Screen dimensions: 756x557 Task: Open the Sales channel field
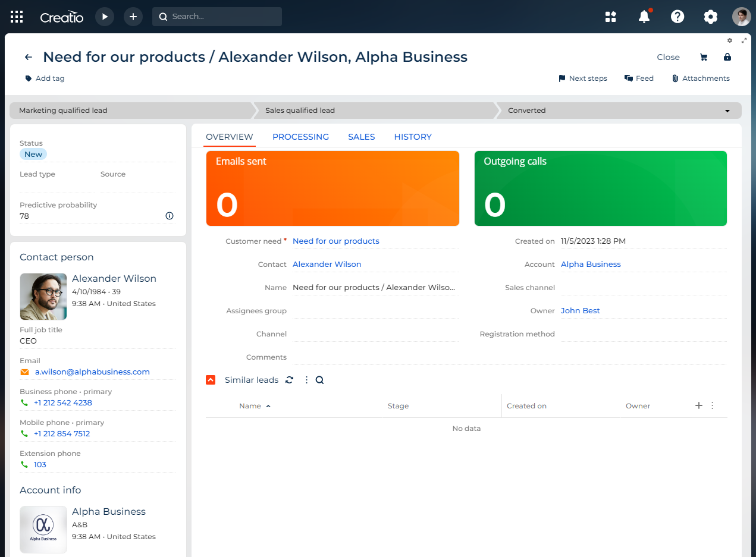644,288
